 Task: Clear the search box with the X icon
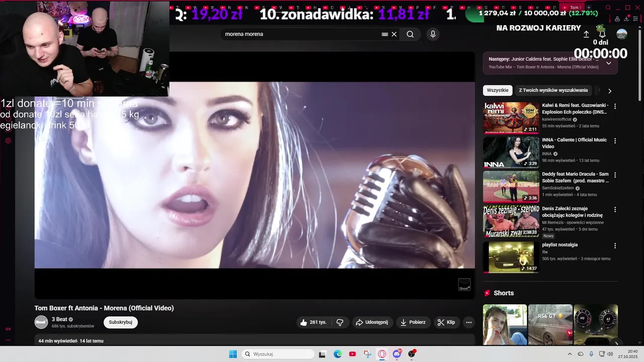coord(394,34)
